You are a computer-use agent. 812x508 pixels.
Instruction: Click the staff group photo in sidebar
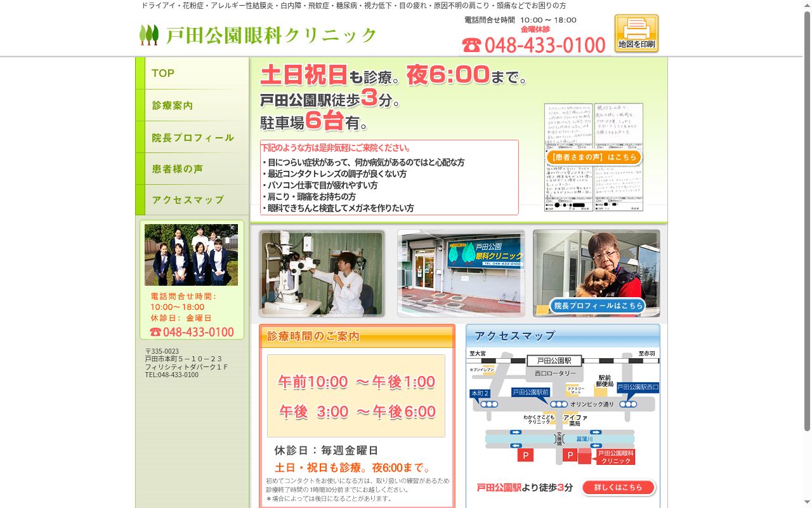pyautogui.click(x=191, y=255)
